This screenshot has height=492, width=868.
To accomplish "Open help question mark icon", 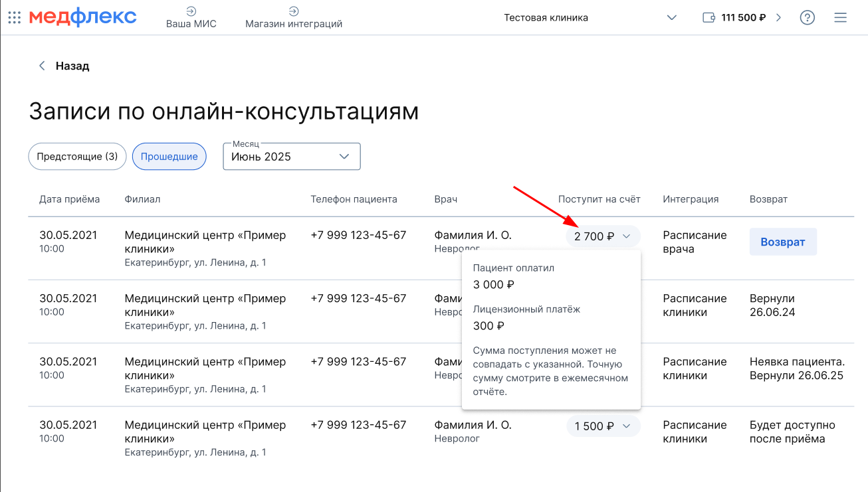I will click(x=808, y=18).
